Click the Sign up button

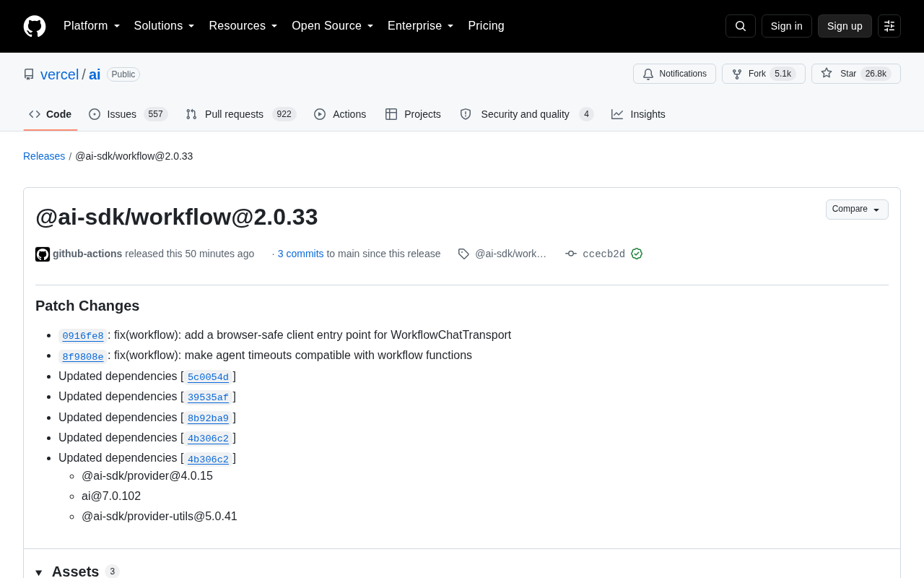click(x=845, y=26)
